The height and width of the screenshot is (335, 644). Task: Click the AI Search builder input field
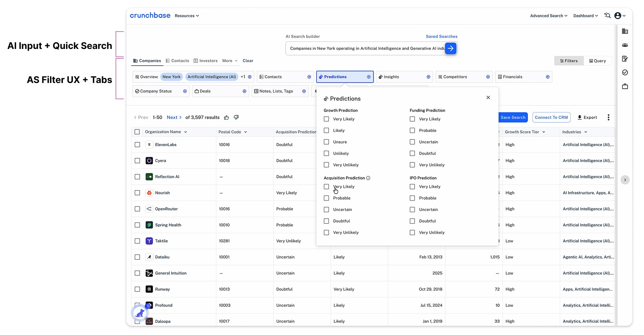366,49
